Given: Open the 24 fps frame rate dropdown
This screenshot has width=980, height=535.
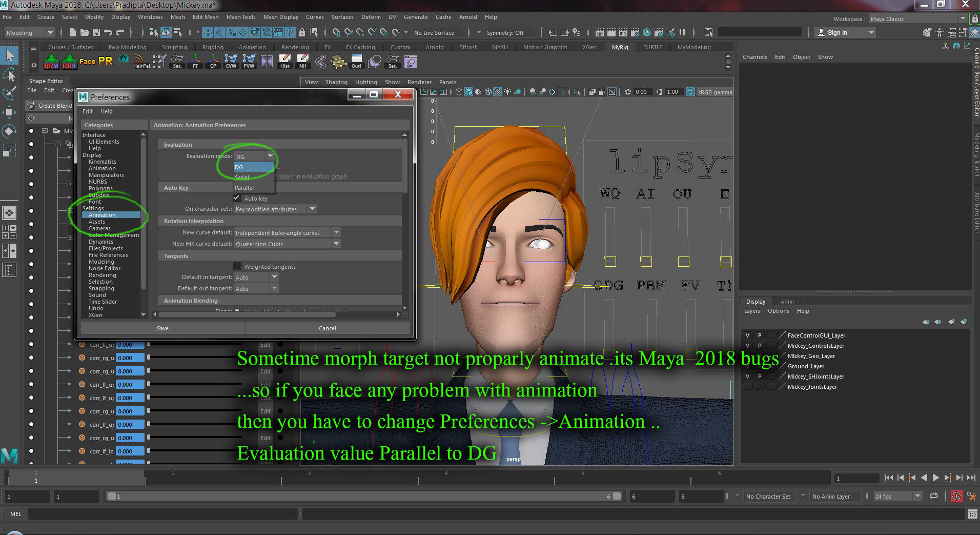Looking at the screenshot, I should pyautogui.click(x=898, y=496).
